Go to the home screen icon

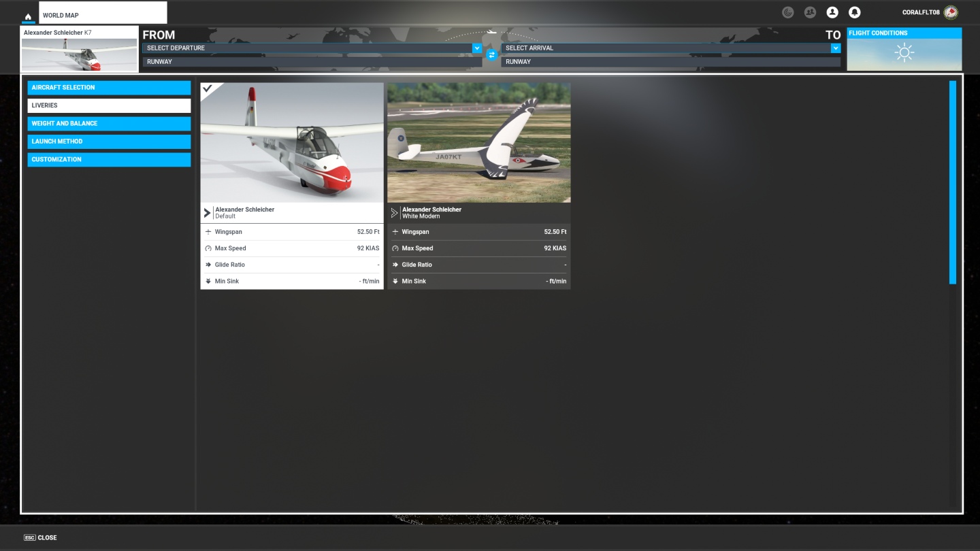28,16
